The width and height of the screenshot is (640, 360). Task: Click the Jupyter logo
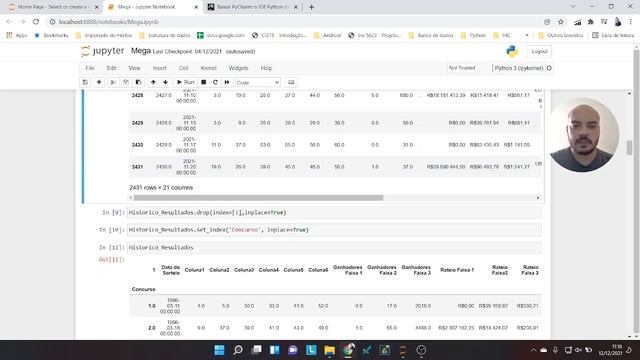[102, 51]
